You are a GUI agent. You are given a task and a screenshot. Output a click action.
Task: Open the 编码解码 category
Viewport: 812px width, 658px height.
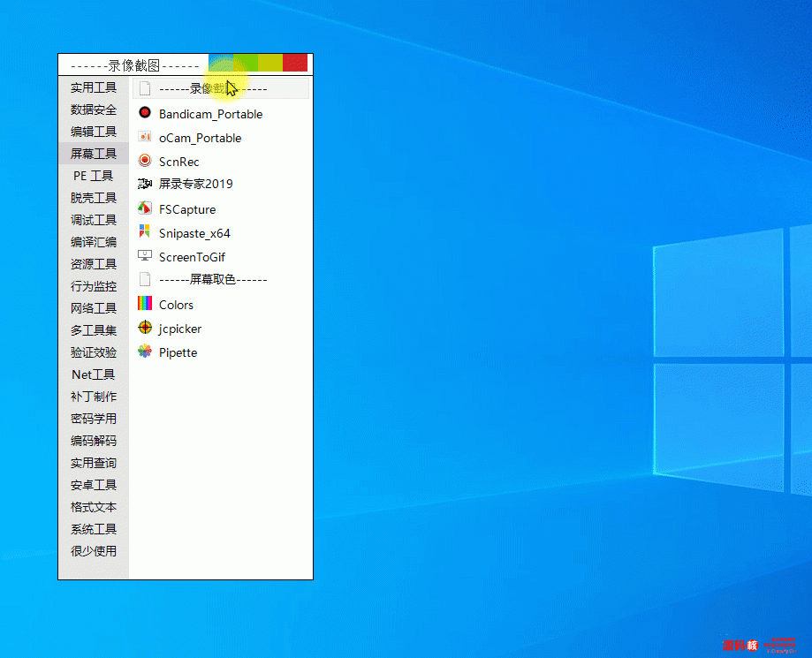tap(94, 441)
